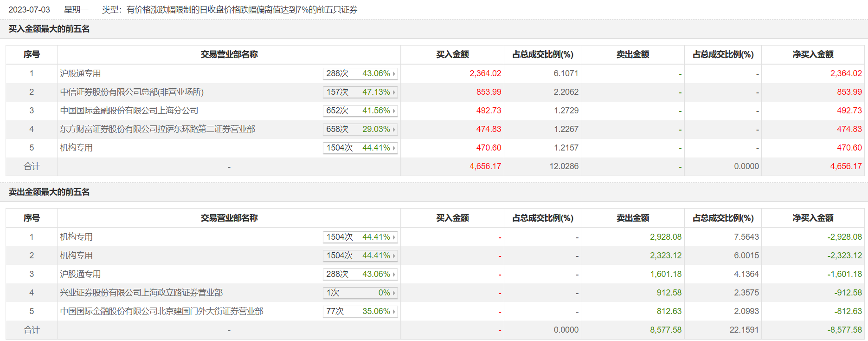
Task: Open 东方财富证券拉萨东环路第二证券营业部 link
Action: coord(158,129)
